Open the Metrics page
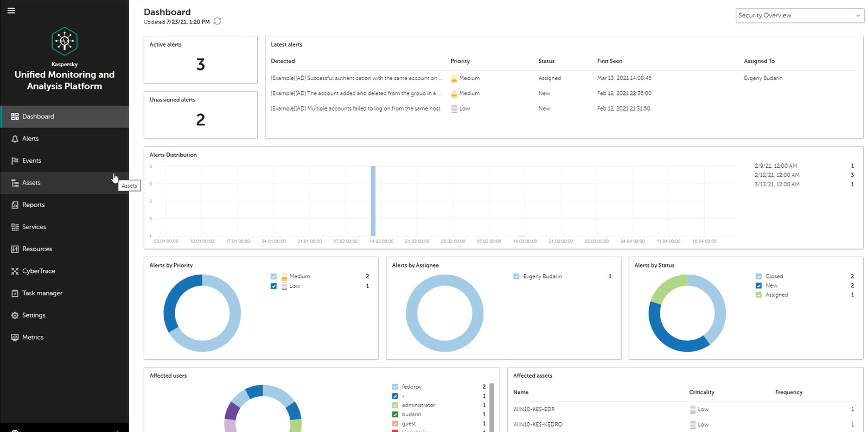 [65, 337]
